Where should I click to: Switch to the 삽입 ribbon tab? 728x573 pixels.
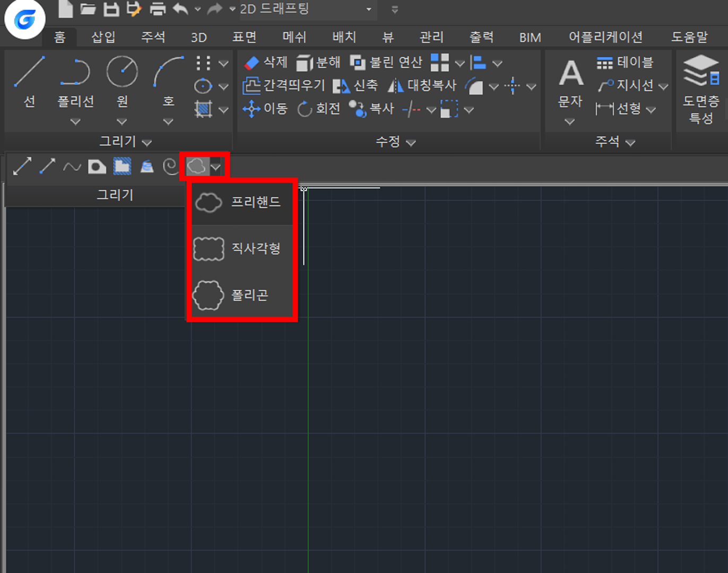tap(103, 37)
